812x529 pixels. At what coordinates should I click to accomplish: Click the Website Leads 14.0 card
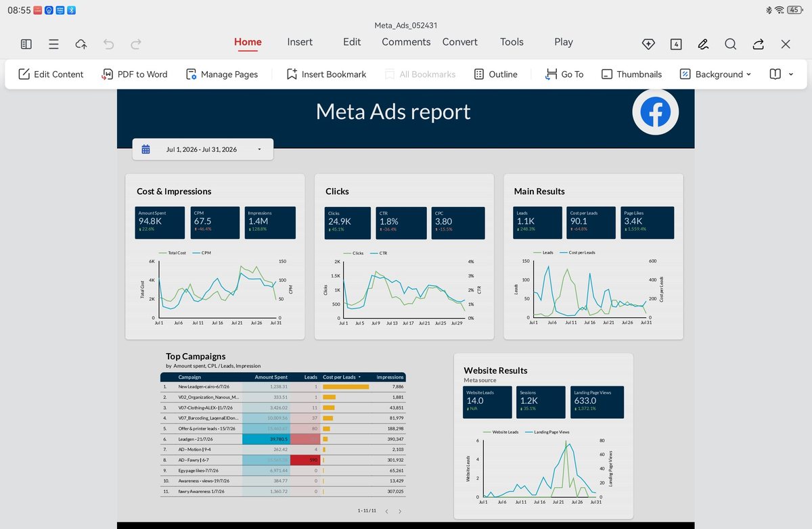click(487, 402)
